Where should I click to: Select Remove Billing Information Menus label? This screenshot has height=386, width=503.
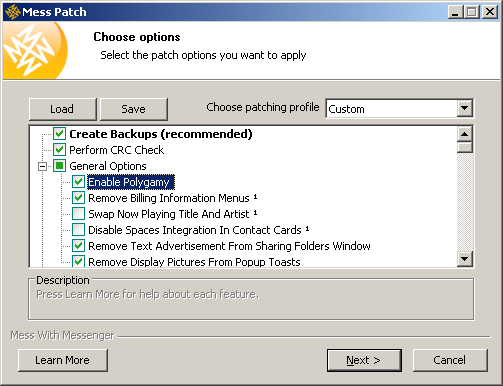point(172,198)
